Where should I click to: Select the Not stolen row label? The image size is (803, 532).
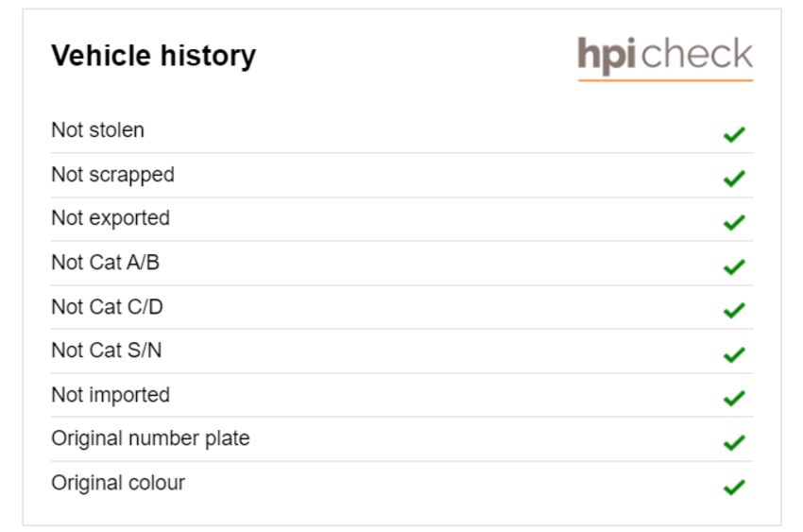tap(98, 130)
